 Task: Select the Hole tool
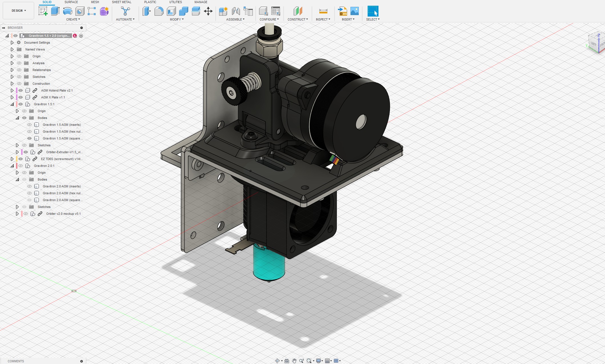pyautogui.click(x=80, y=11)
